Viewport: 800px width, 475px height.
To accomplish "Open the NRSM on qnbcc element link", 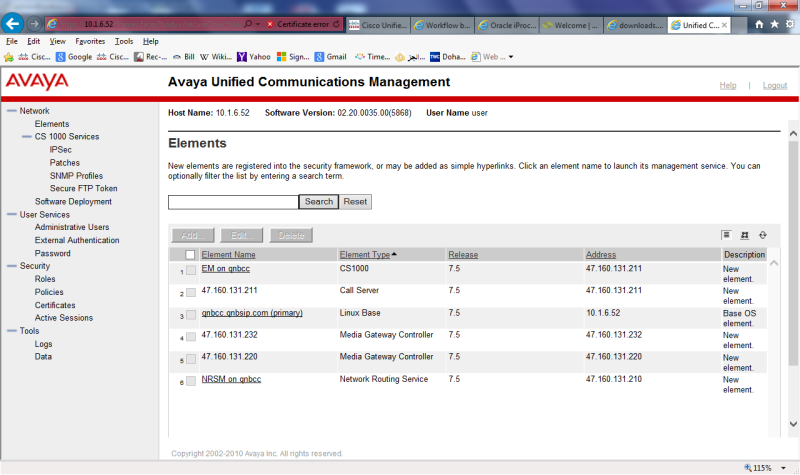I will click(231, 379).
